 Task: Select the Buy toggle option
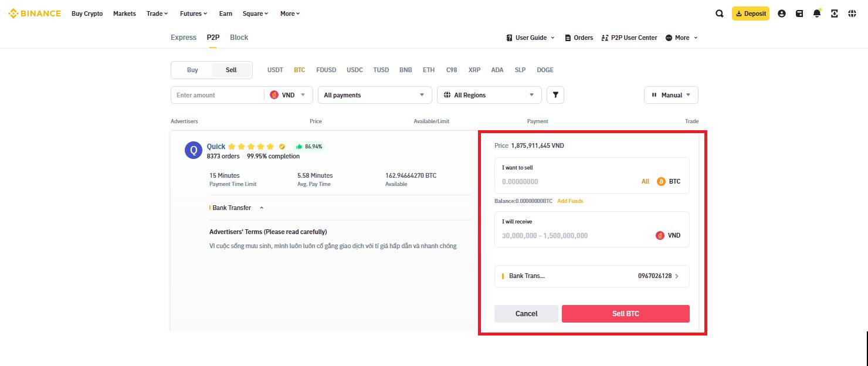[192, 70]
